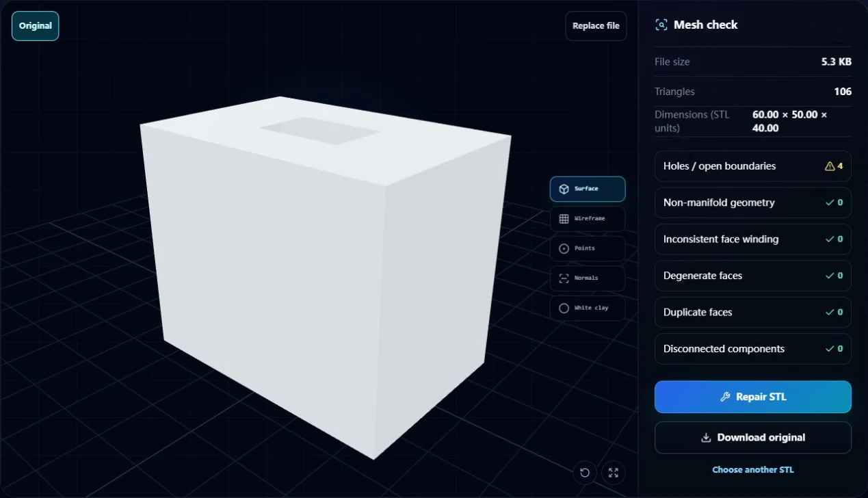This screenshot has height=498, width=868.
Task: Click the Replace file button
Action: [596, 26]
